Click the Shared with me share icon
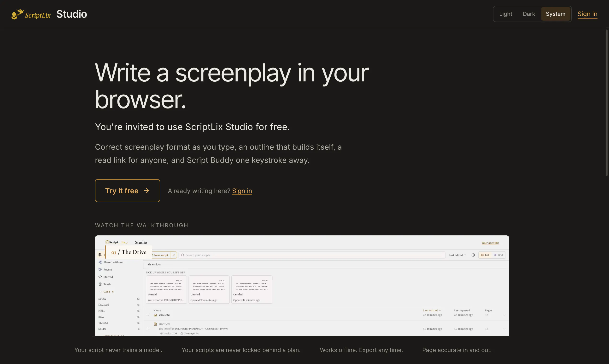This screenshot has width=609, height=364. coord(100,262)
